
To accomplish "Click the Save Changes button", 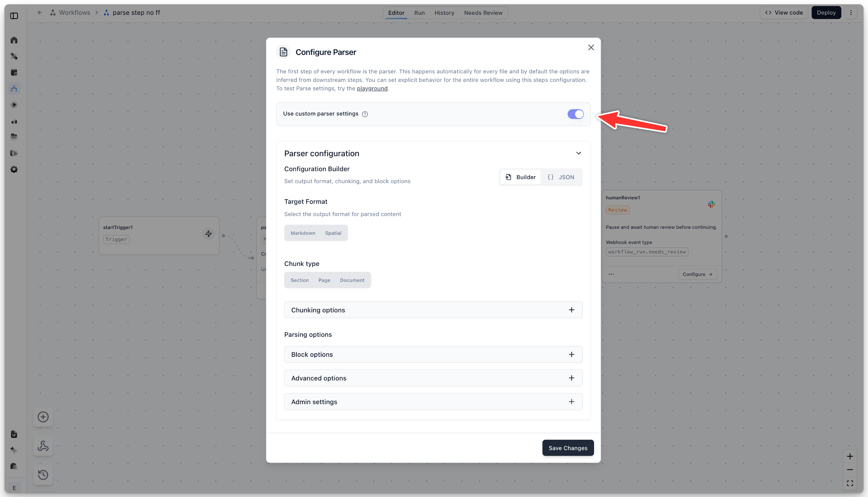I will (x=568, y=448).
